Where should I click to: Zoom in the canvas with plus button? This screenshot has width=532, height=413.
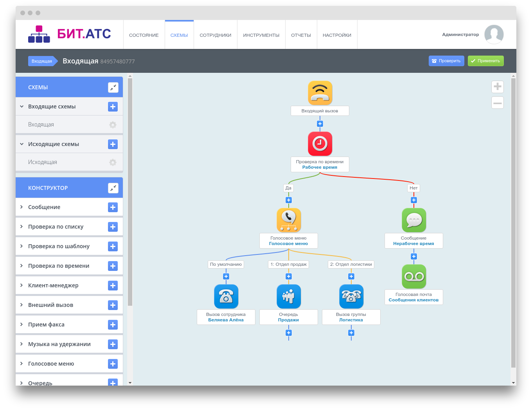pyautogui.click(x=497, y=87)
